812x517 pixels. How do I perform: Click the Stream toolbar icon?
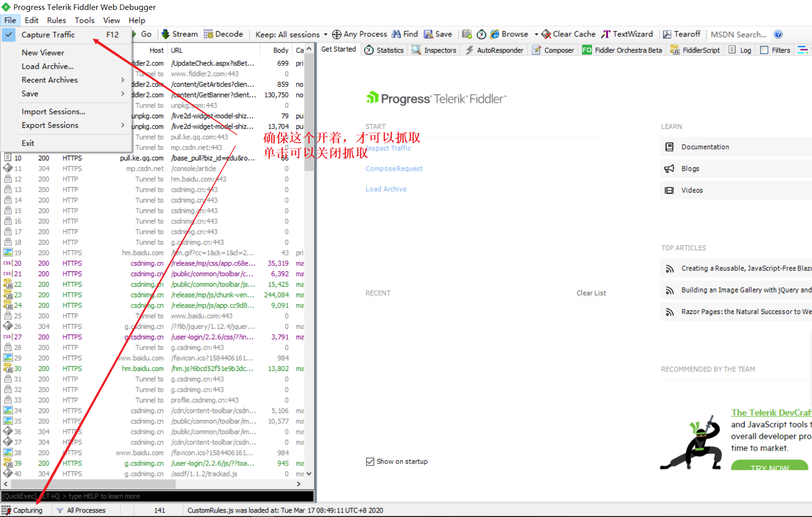pos(165,34)
